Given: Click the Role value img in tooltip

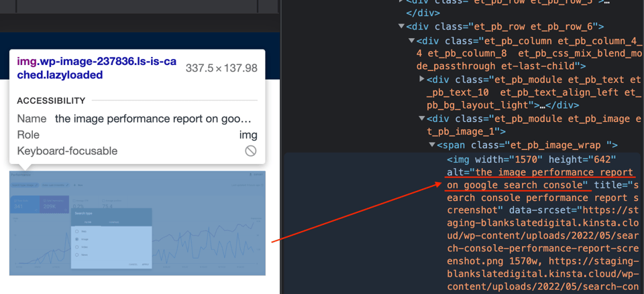Looking at the screenshot, I should 248,135.
